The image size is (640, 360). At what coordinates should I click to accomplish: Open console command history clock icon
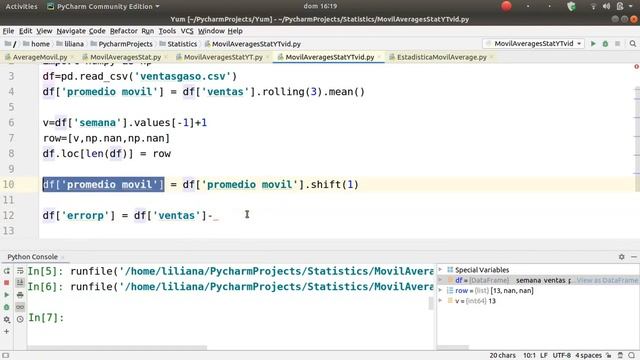(x=20, y=319)
